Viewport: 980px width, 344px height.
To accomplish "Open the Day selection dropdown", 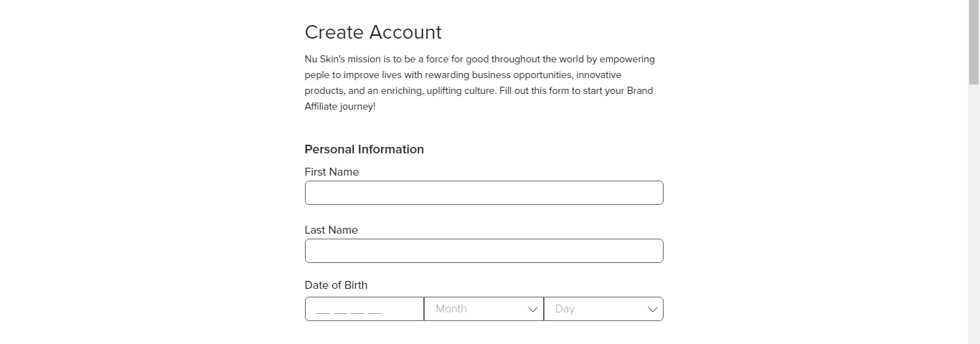I will (x=604, y=309).
